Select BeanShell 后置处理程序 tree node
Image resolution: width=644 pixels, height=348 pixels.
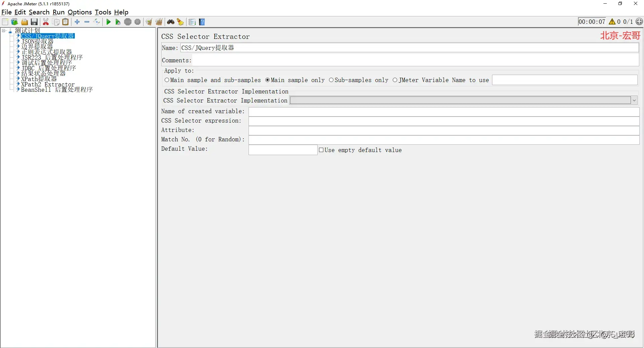point(57,90)
